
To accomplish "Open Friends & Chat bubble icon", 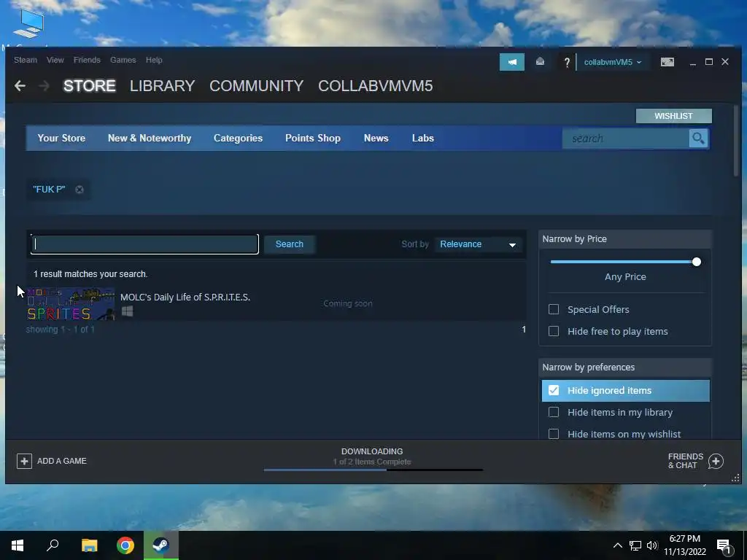I will tap(716, 461).
